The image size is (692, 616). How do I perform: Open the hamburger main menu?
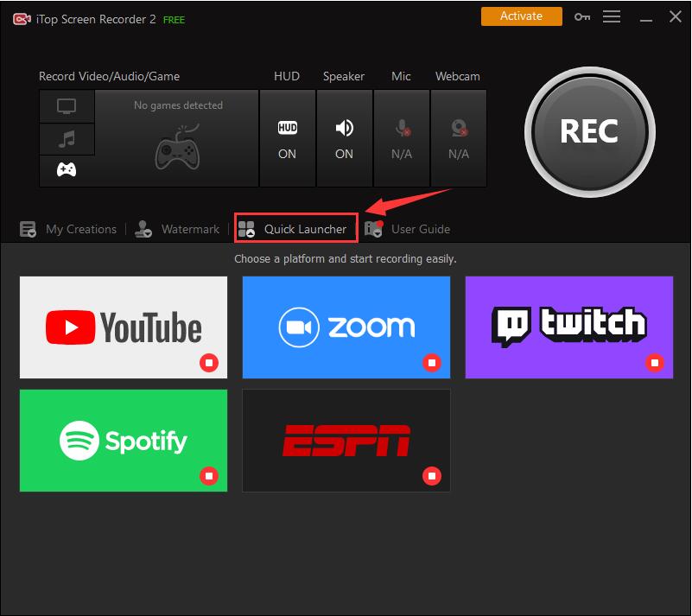612,16
